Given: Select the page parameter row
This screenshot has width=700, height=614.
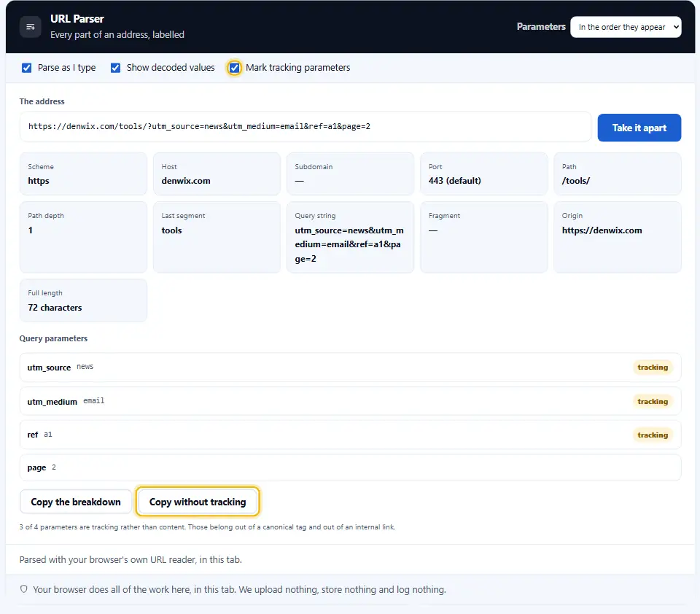Looking at the screenshot, I should (x=350, y=467).
